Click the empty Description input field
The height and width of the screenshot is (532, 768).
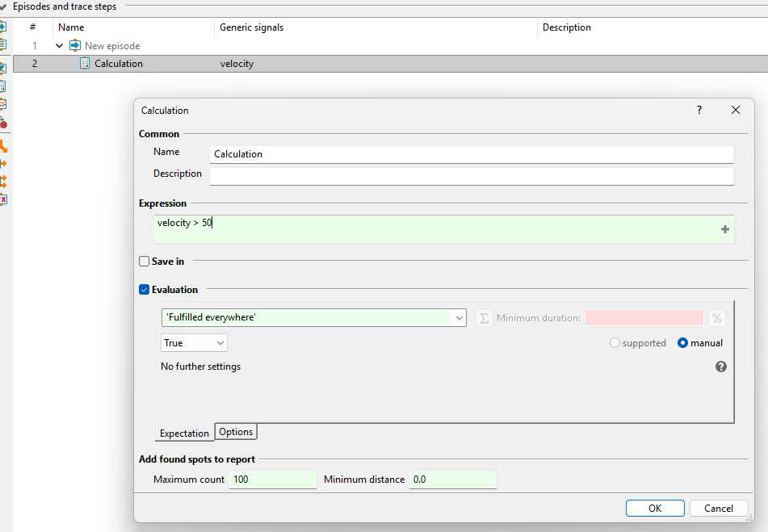[472, 176]
